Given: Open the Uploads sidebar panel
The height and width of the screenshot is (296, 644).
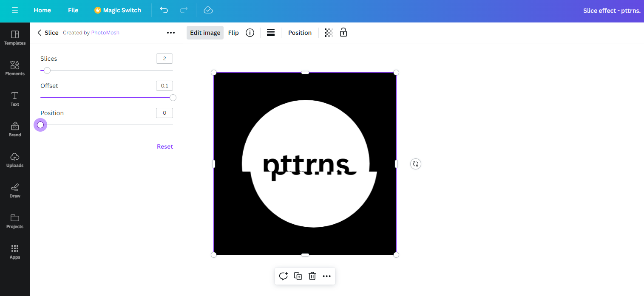Looking at the screenshot, I should 15,160.
